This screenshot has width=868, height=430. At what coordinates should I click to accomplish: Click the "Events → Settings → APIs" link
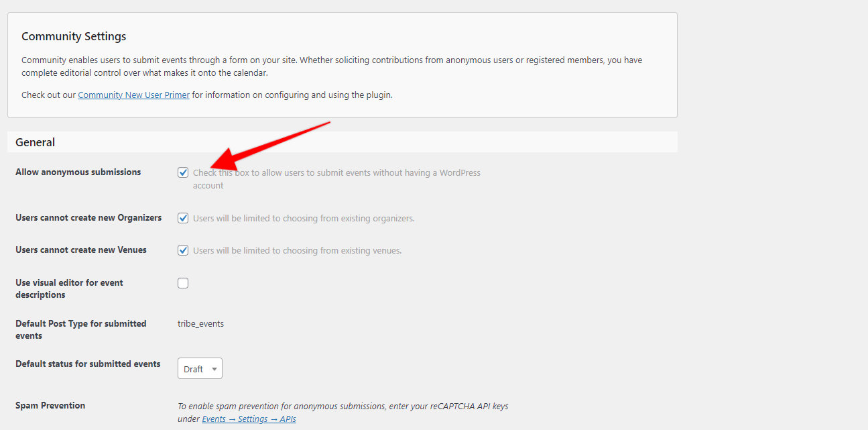pos(249,418)
